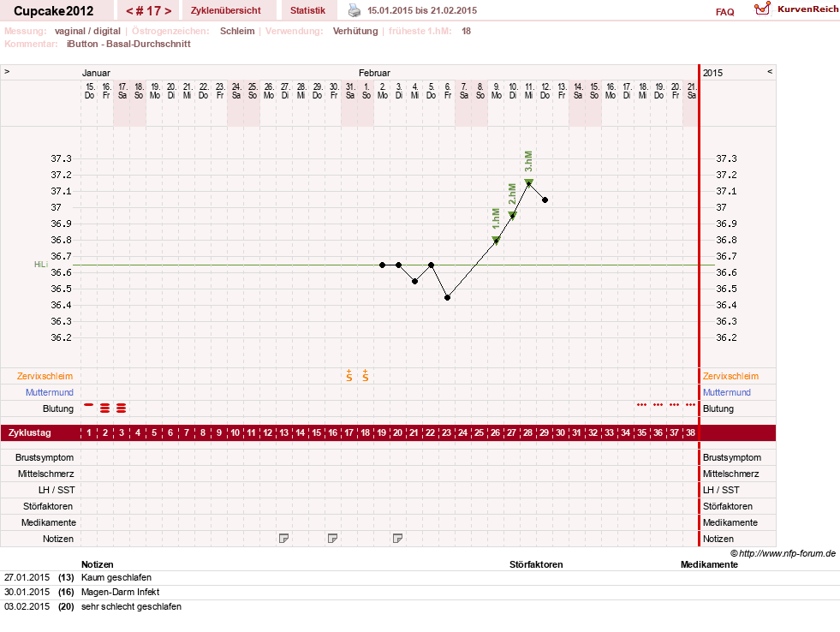The image size is (840, 632).
Task: Select the left Störfaktoren row label
Action: (48, 506)
